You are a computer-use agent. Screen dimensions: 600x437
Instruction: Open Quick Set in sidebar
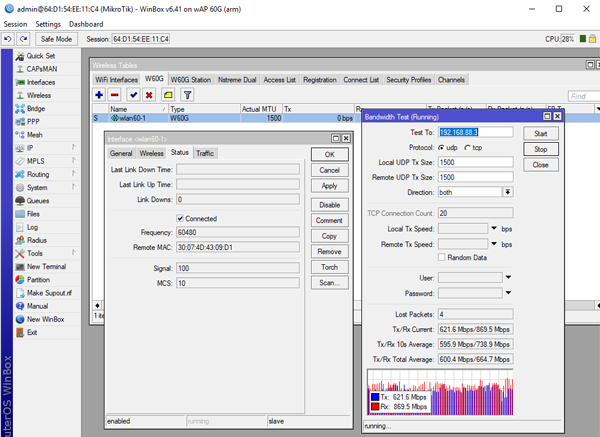click(41, 56)
